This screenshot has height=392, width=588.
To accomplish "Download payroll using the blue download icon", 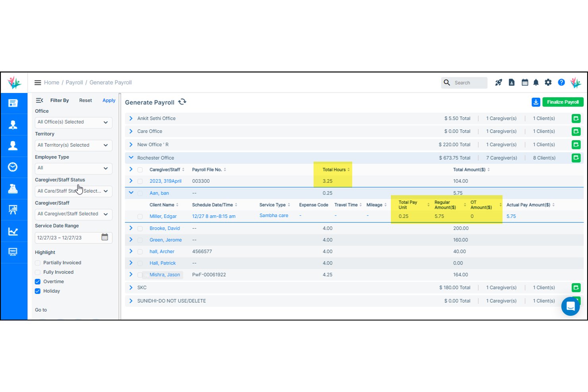I will [536, 102].
